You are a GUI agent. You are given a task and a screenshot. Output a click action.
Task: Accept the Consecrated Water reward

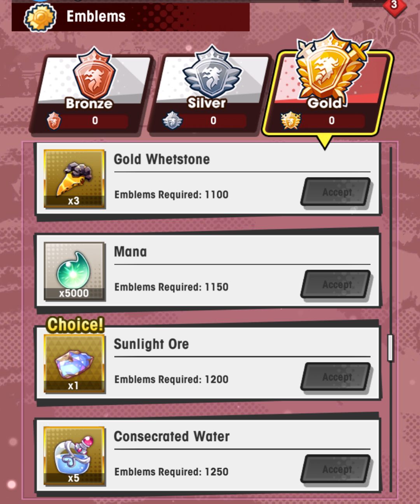[x=337, y=469]
